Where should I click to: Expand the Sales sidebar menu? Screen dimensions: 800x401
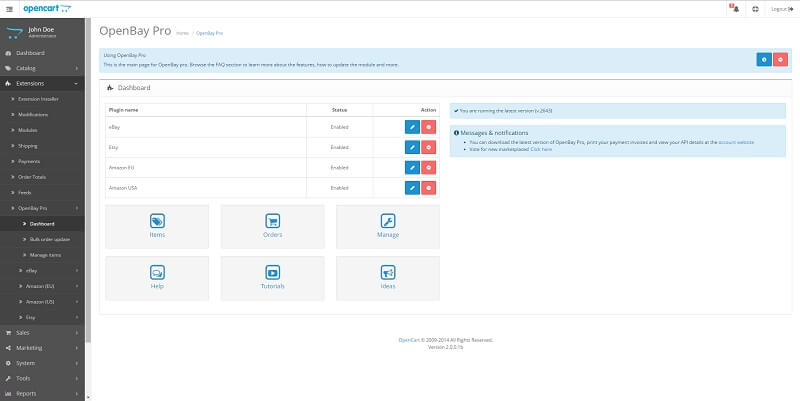click(x=42, y=333)
